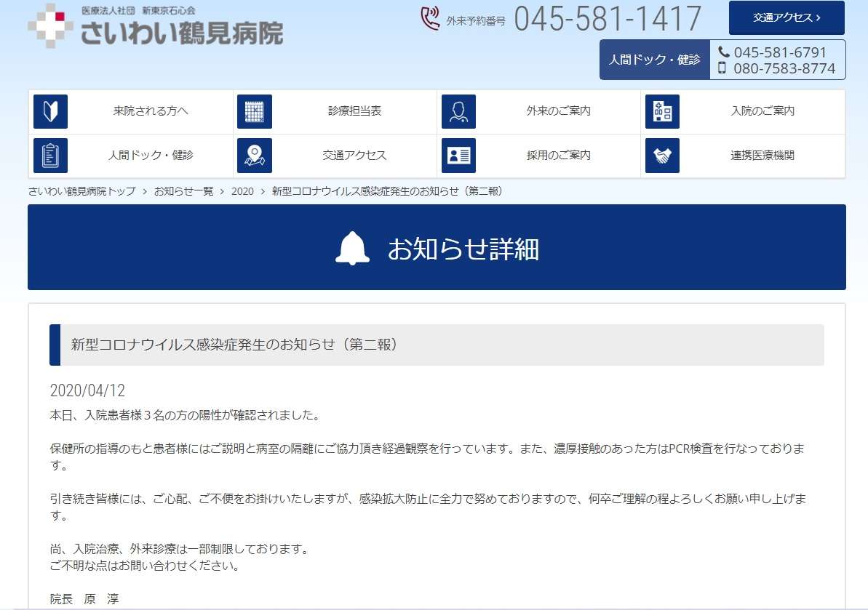Select the 採用のご案内 ID card icon
Screen dimensions: 868x610
click(460, 156)
